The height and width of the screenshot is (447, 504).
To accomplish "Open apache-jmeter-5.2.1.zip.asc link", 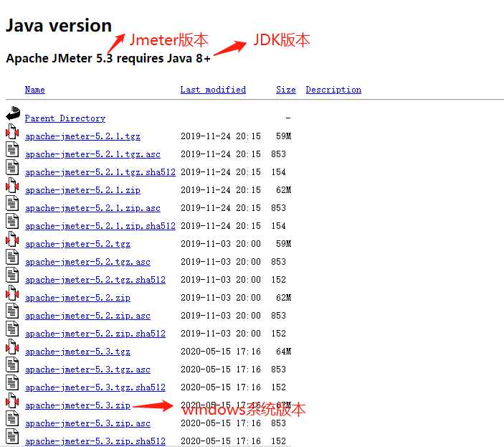I will point(92,208).
